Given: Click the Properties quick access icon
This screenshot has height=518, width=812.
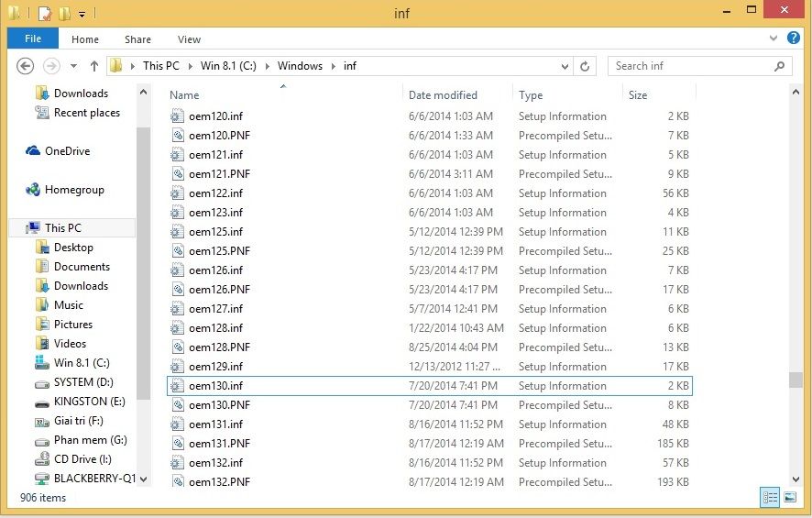Looking at the screenshot, I should [45, 13].
